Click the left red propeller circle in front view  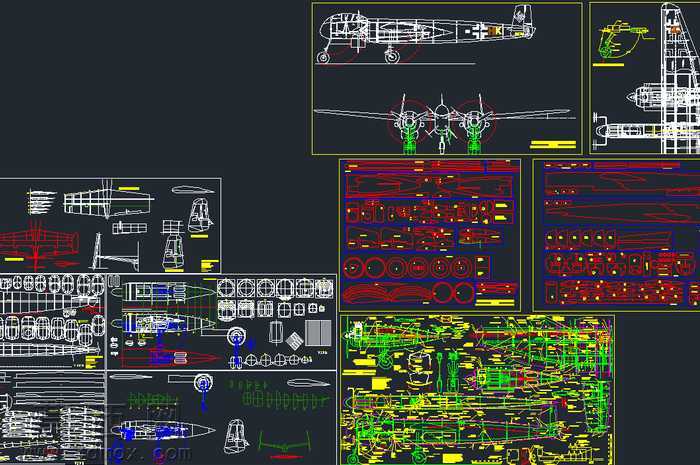tap(408, 120)
